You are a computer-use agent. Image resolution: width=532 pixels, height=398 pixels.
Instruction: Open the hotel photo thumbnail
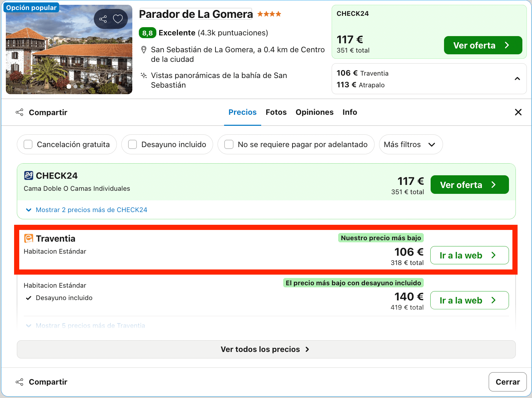[x=69, y=49]
